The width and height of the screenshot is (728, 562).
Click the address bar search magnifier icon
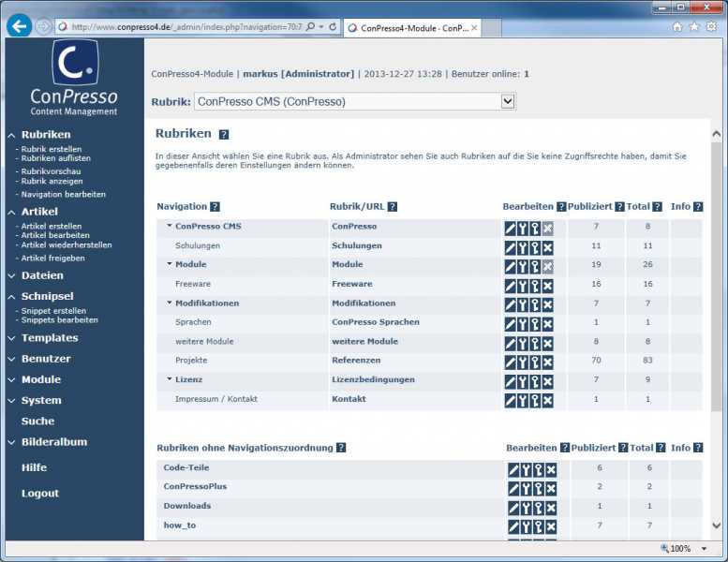tap(311, 26)
